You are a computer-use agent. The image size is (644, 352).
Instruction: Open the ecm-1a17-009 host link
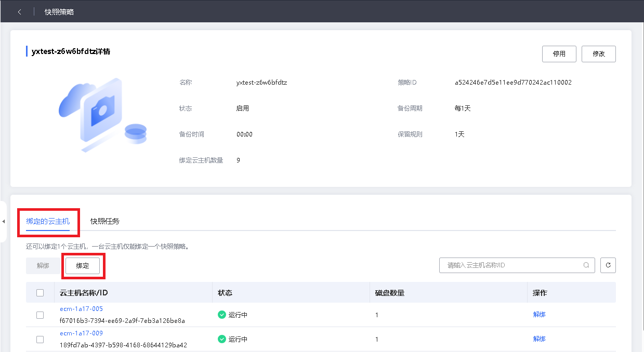click(81, 333)
